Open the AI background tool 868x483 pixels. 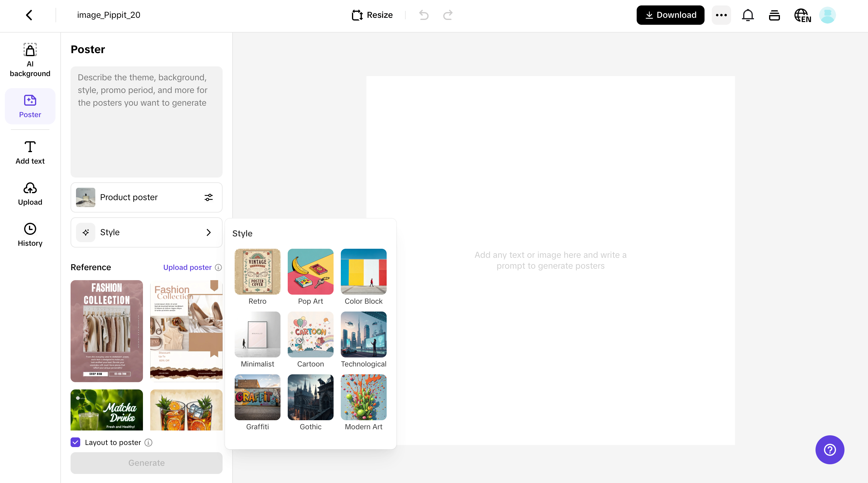(30, 60)
